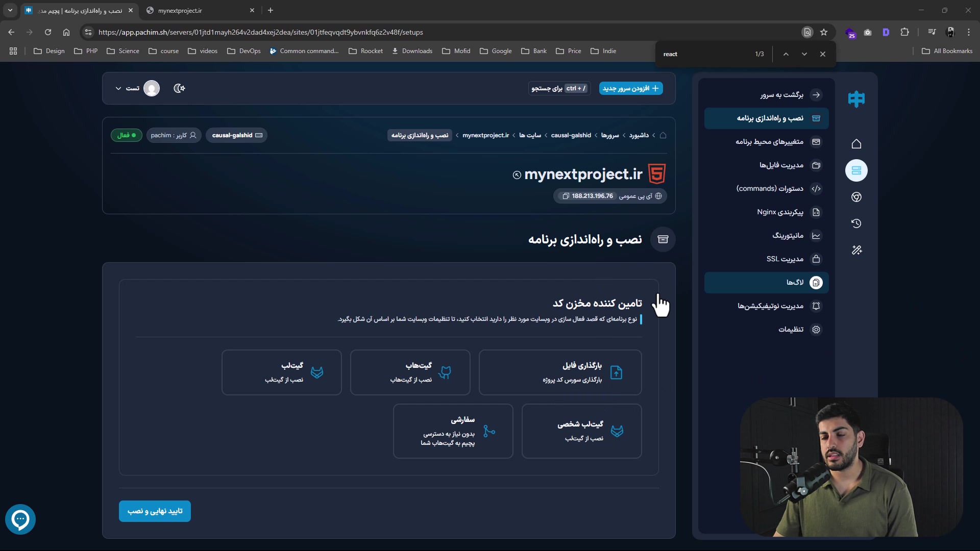980x551 pixels.
Task: Click the home icon in right rail
Action: 856,144
